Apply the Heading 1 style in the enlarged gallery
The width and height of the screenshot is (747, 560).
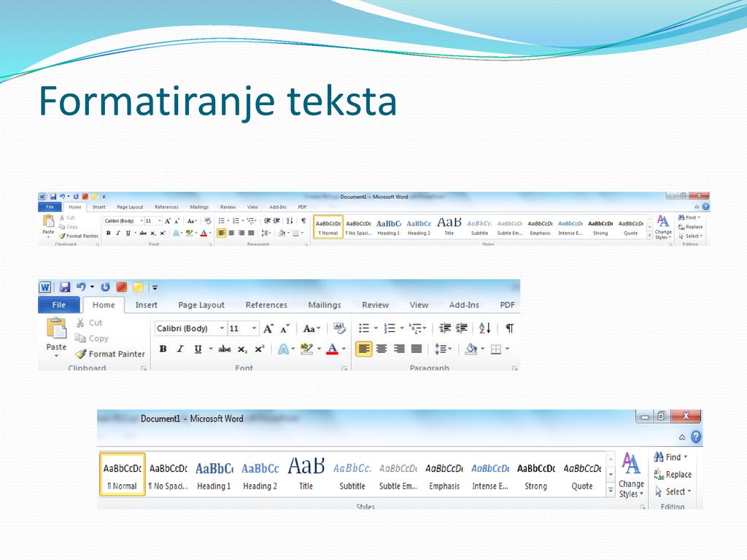point(214,475)
